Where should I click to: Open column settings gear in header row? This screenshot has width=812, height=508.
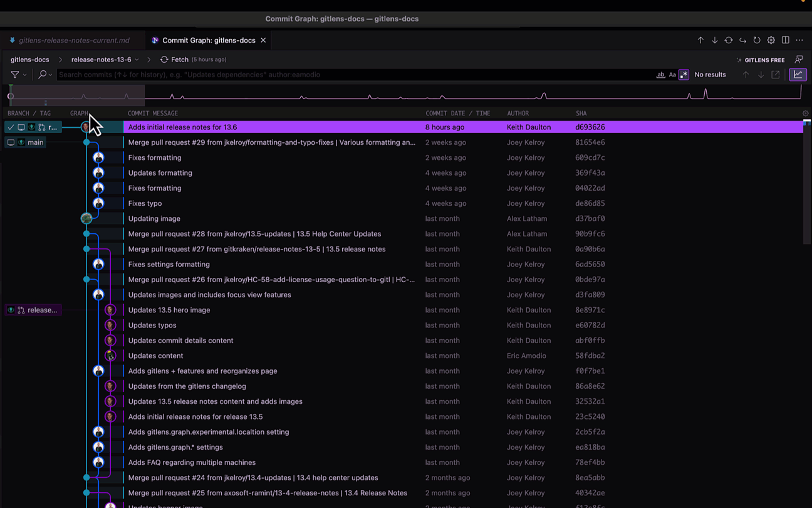pyautogui.click(x=806, y=114)
